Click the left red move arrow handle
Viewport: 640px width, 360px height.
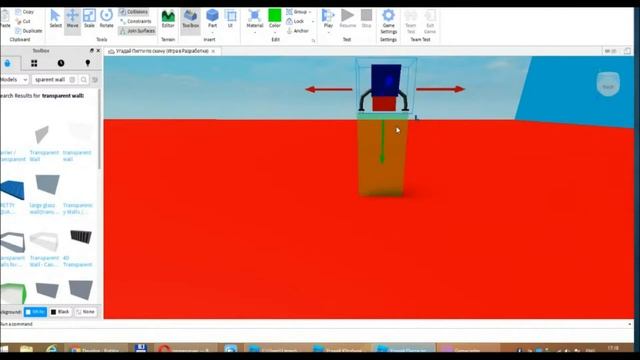pyautogui.click(x=329, y=89)
